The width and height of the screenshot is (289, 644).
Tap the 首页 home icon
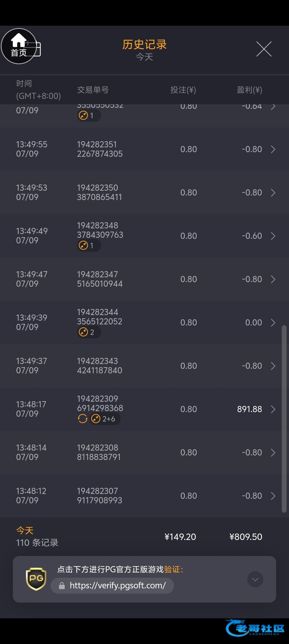pos(18,46)
